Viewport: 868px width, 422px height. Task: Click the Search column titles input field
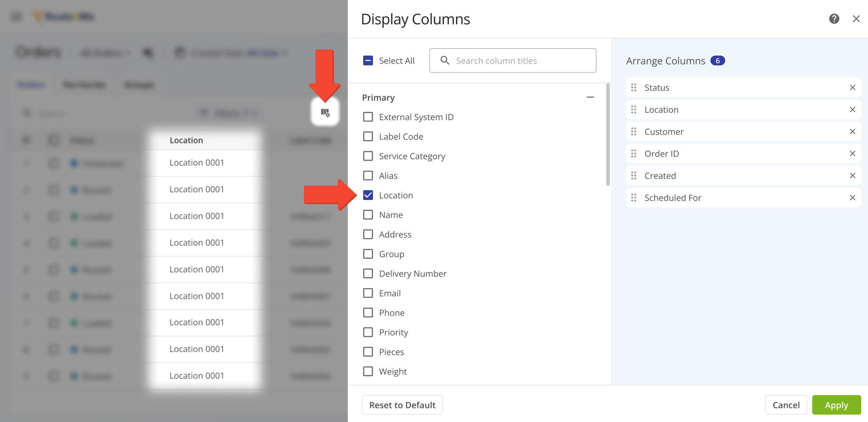click(513, 60)
